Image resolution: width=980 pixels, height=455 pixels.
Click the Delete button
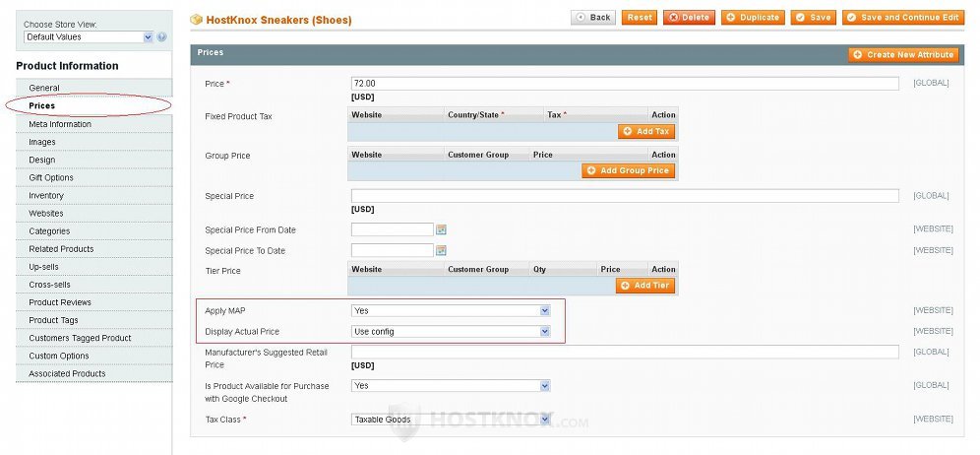(x=690, y=18)
